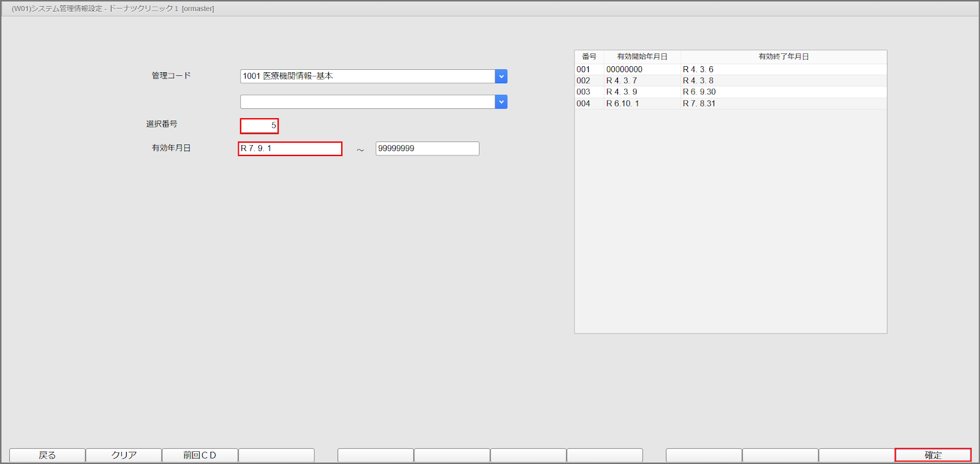The height and width of the screenshot is (464, 980).
Task: Click the 有効終了年月日 column header
Action: 783,56
